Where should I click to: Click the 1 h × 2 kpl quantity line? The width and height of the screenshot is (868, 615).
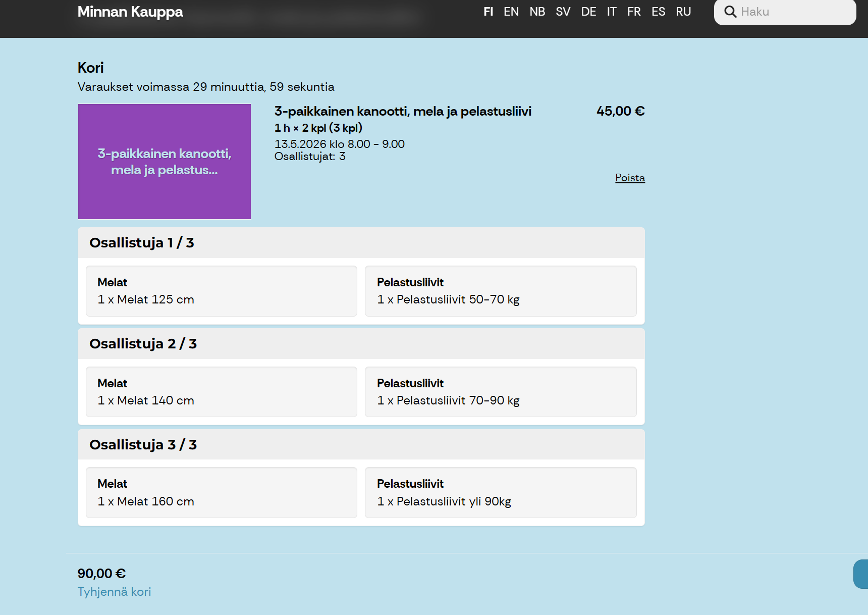pyautogui.click(x=318, y=128)
